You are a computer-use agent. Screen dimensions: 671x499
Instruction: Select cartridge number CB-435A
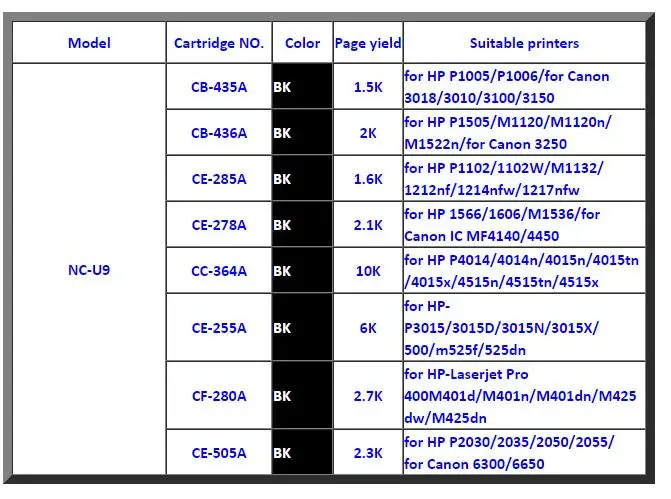219,87
